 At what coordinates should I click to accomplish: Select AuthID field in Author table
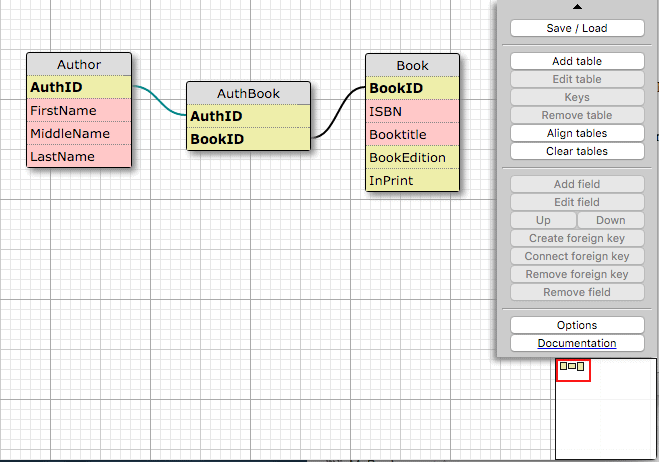tap(79, 87)
